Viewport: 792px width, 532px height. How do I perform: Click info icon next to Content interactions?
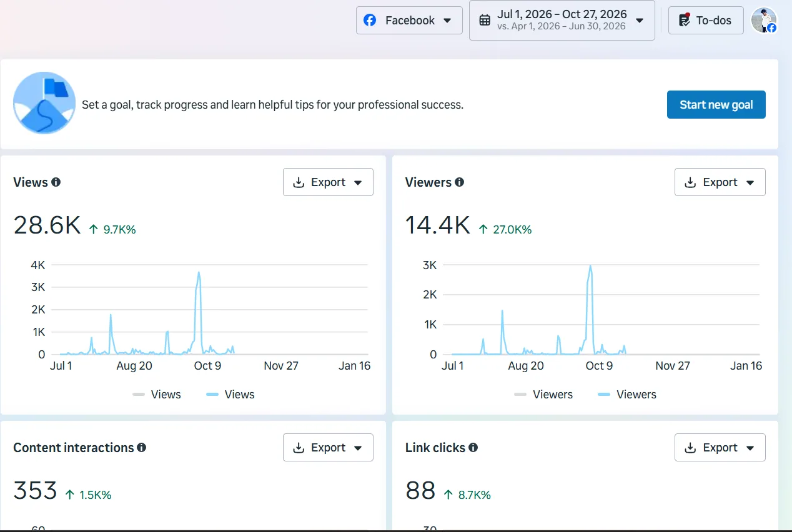point(142,448)
